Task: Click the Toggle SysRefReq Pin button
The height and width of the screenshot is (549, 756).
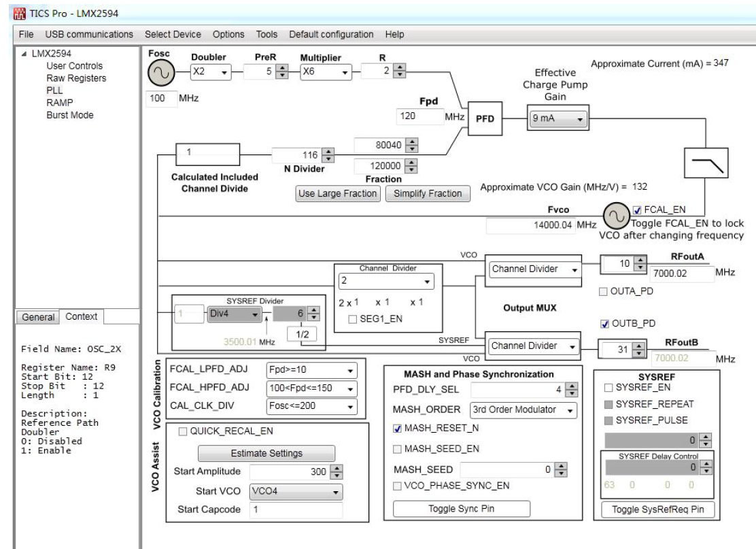Action: coord(658,510)
